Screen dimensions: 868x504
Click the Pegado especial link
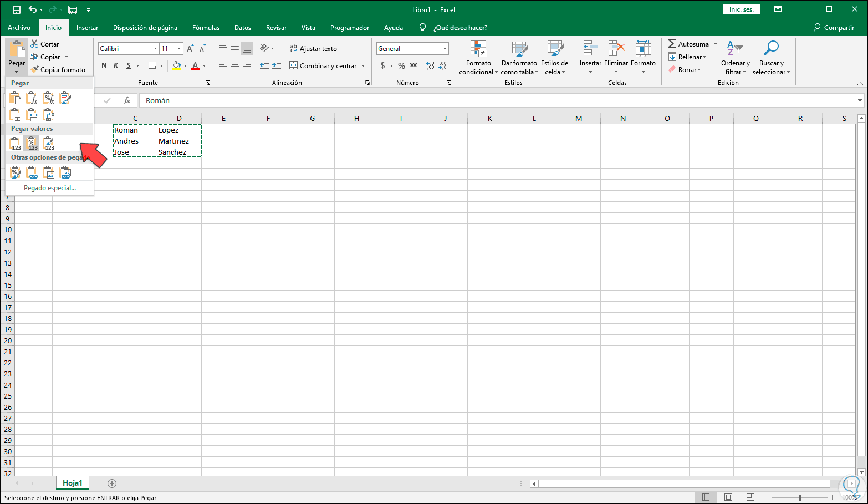point(49,187)
